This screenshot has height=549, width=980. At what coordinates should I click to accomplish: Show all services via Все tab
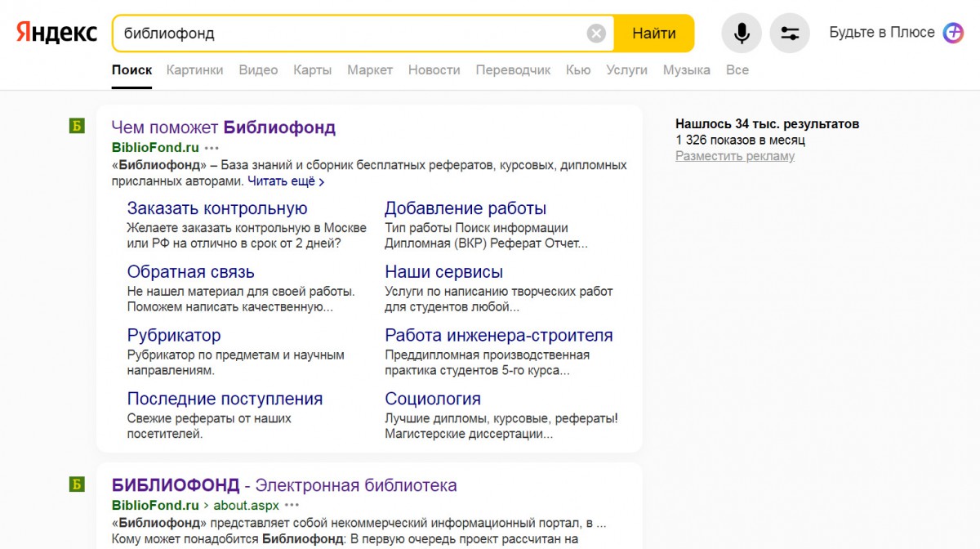coord(737,70)
